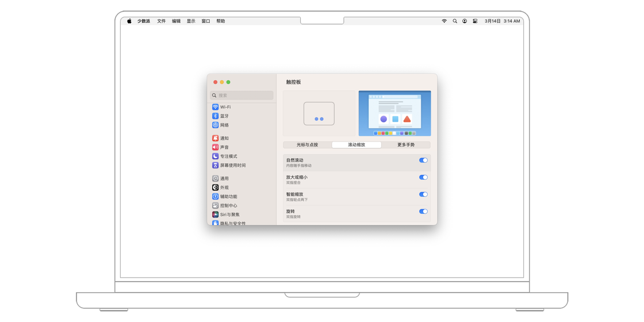This screenshot has height=322, width=644.
Task: Select the 隐私与安全性 hand icon
Action: tap(215, 223)
